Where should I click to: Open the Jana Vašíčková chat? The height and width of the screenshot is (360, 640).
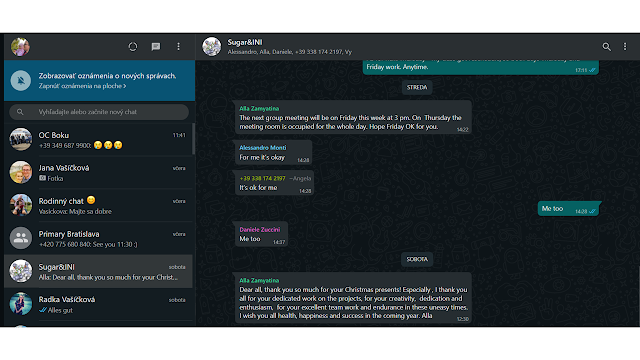pyautogui.click(x=98, y=173)
